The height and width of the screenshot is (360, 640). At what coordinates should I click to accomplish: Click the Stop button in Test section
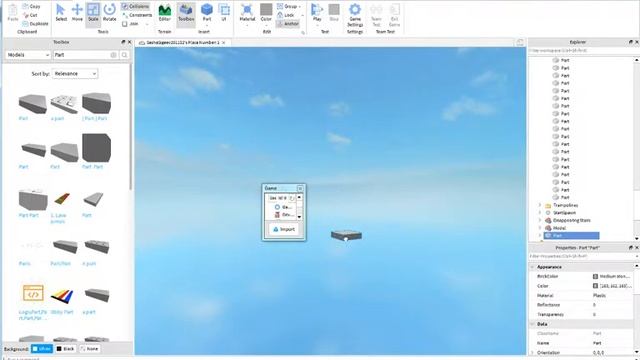pos(334,12)
